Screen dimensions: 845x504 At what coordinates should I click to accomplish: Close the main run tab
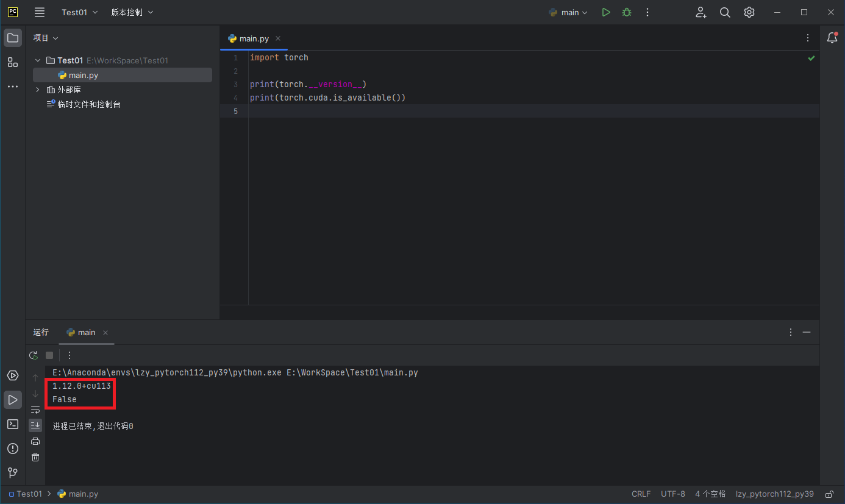tap(105, 333)
